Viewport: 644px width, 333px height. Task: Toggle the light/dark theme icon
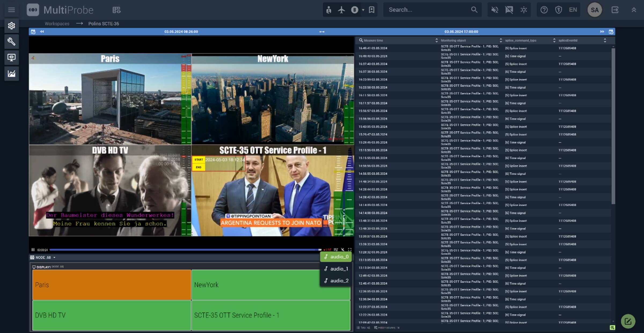(524, 10)
